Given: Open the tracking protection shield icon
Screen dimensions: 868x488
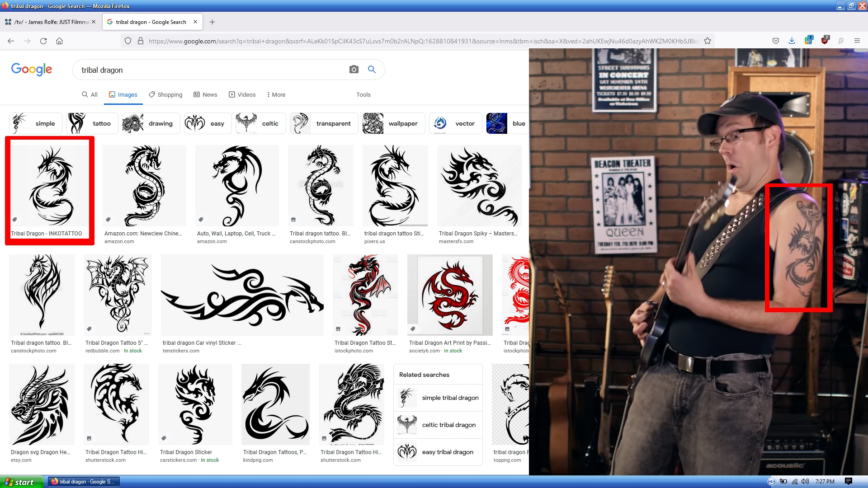Looking at the screenshot, I should tap(128, 41).
